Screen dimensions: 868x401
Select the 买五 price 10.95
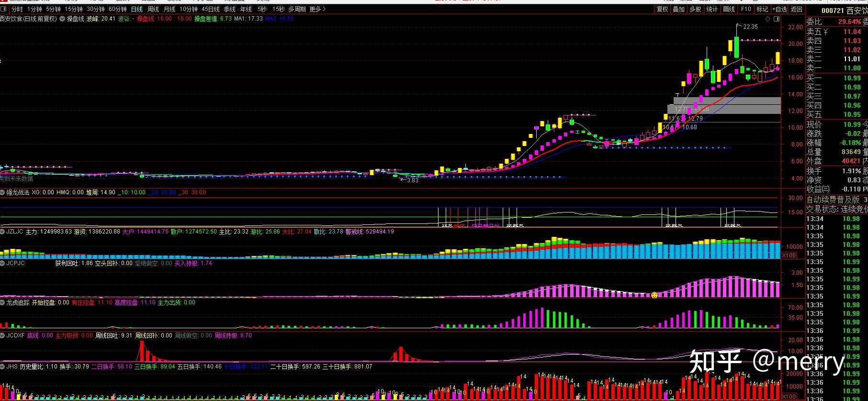coord(852,115)
